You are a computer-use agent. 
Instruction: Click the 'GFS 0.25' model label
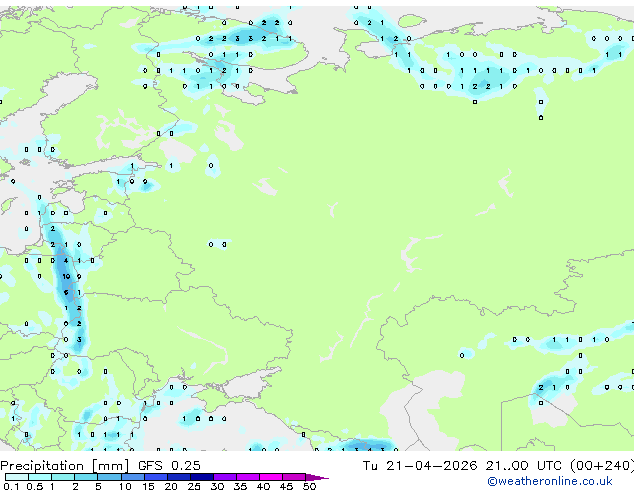pyautogui.click(x=169, y=466)
